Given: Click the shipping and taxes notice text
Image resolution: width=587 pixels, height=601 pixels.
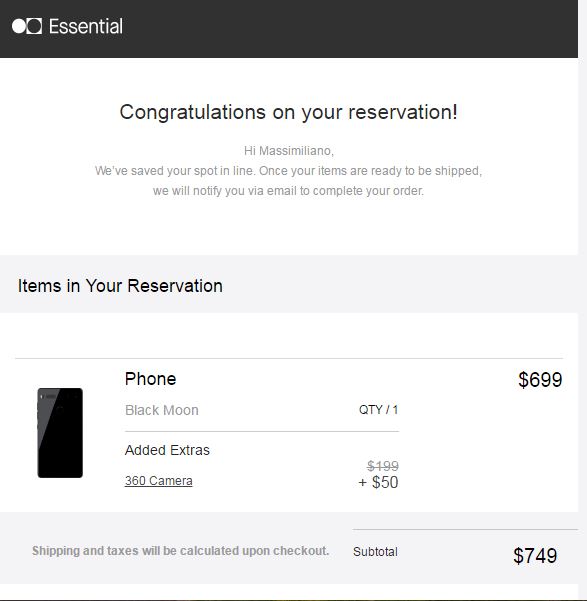Looking at the screenshot, I should pyautogui.click(x=181, y=551).
